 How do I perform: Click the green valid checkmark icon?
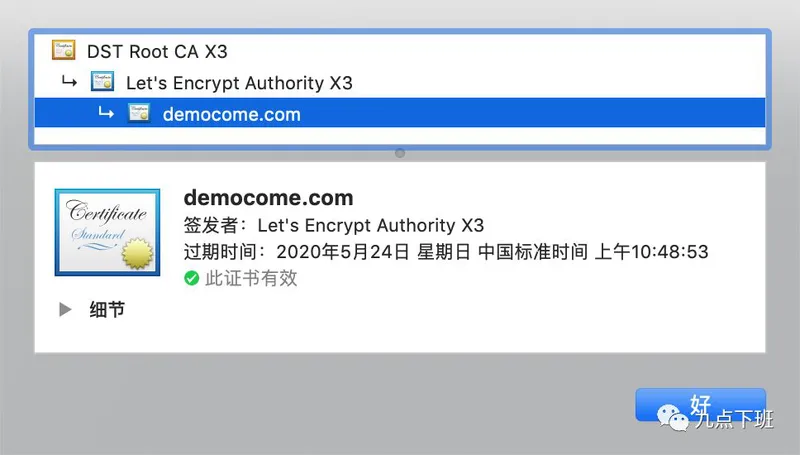191,279
